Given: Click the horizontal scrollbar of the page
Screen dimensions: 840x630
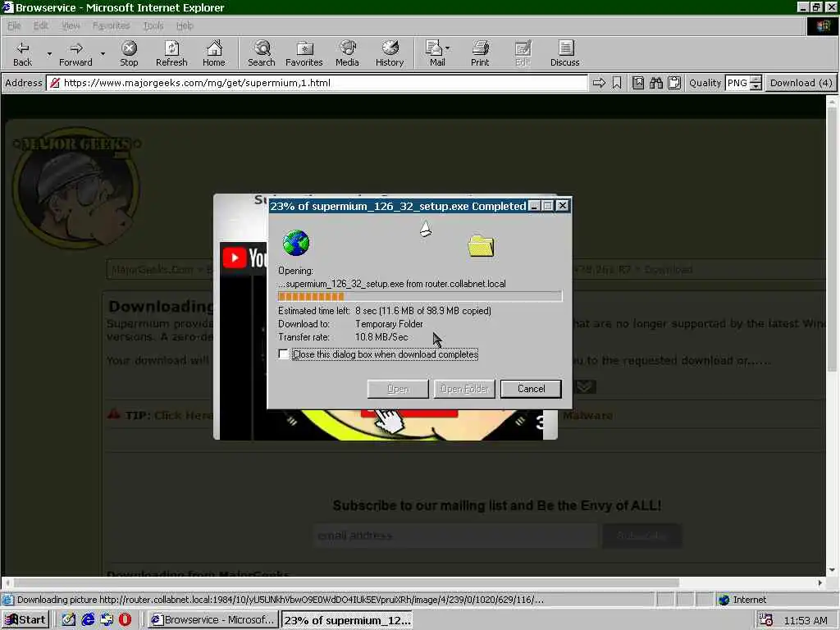Looking at the screenshot, I should pos(347,582).
